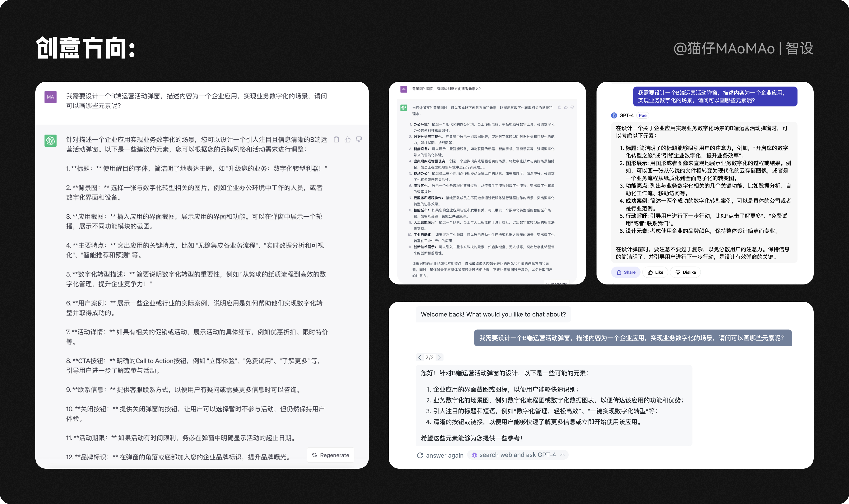The image size is (849, 504).
Task: Share the Poe GPT-4 answer
Action: tap(626, 272)
